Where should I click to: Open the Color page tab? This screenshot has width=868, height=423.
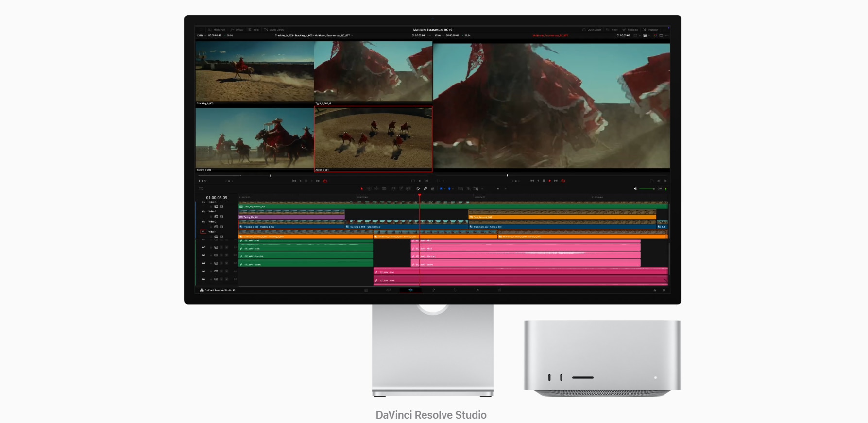(x=455, y=290)
